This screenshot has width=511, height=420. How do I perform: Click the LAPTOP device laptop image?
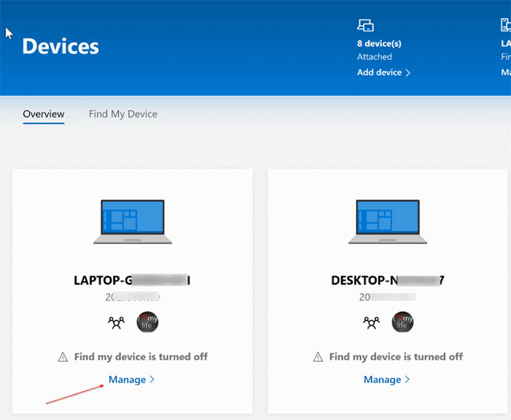tap(133, 222)
